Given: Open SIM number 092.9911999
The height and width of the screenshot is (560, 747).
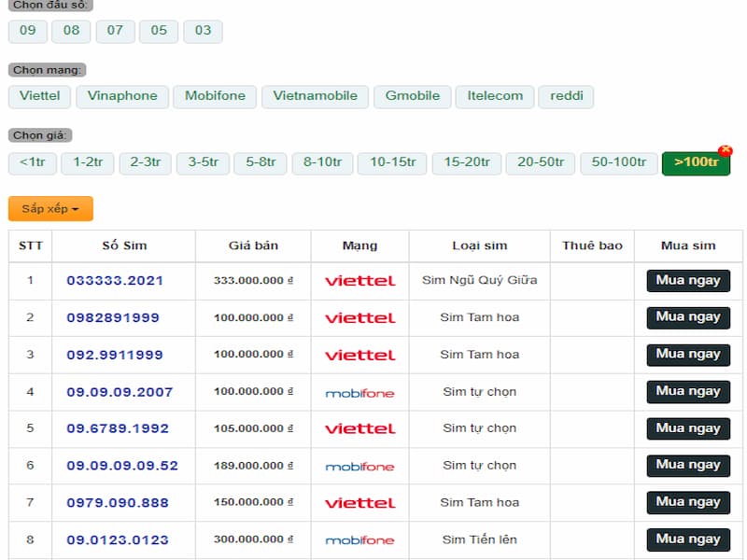Looking at the screenshot, I should tap(115, 356).
